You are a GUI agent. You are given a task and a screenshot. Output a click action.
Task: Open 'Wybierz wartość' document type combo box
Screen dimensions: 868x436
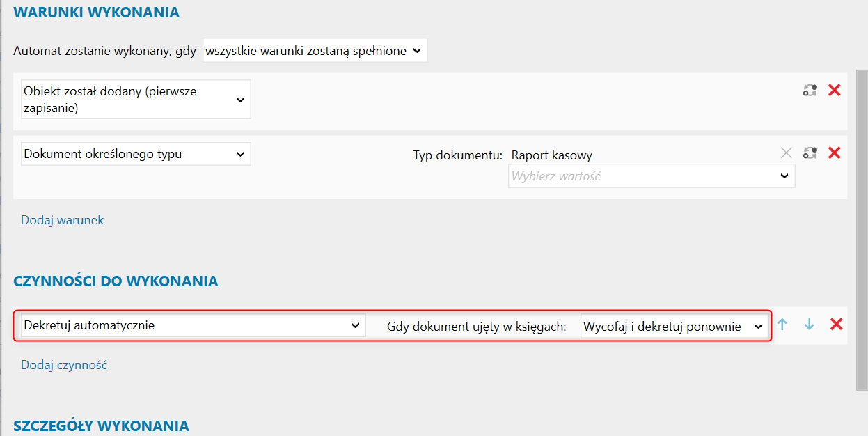pyautogui.click(x=652, y=176)
